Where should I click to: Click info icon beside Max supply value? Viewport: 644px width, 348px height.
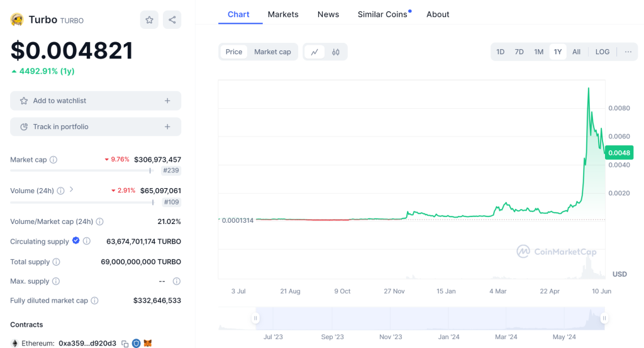click(177, 281)
